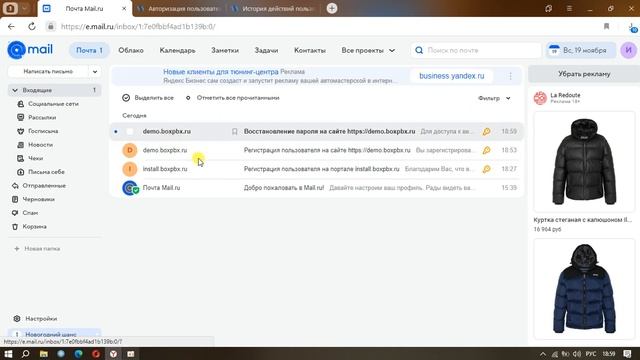Expand the Все проекты dropdown
Image resolution: width=640 pixels, height=360 pixels.
368,50
